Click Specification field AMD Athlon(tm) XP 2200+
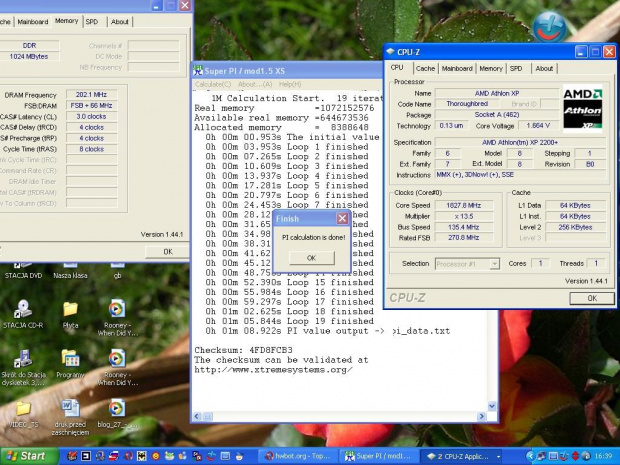Image resolution: width=620 pixels, height=465 pixels. pyautogui.click(x=519, y=142)
